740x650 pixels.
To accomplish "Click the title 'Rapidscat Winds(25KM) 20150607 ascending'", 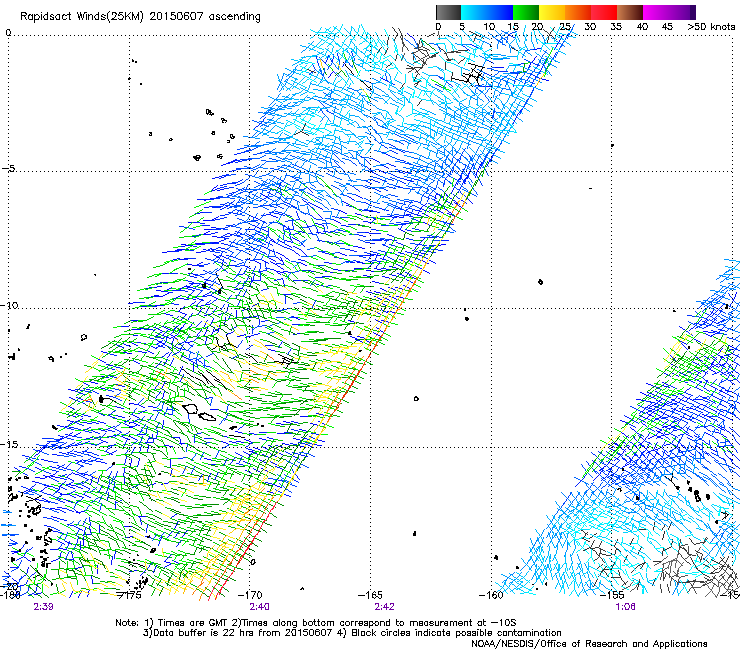I will (140, 17).
